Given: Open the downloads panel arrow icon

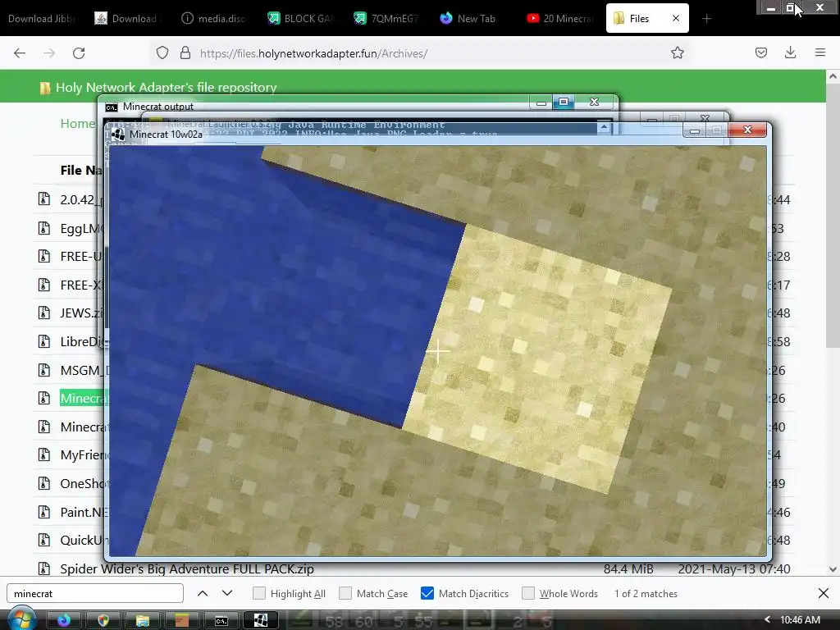Looking at the screenshot, I should 790,52.
